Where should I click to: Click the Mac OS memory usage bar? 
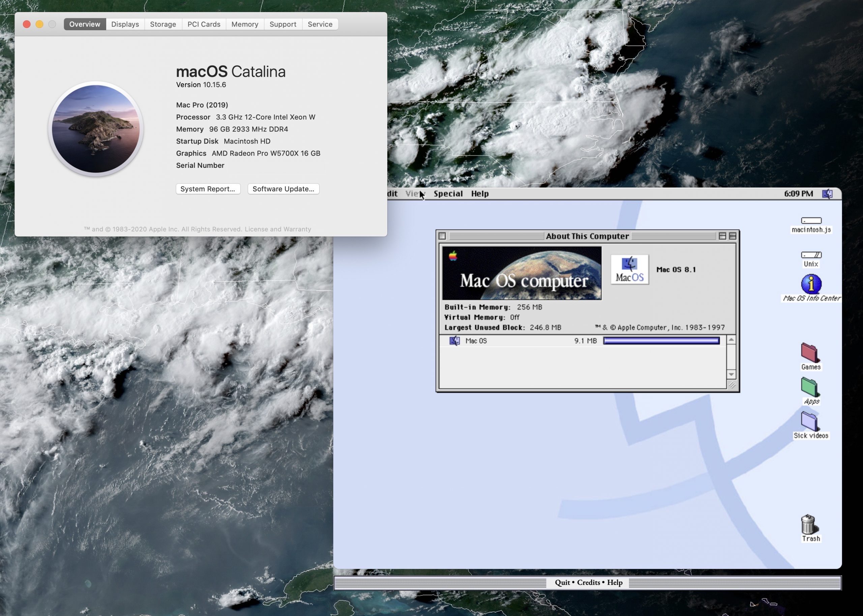[661, 341]
